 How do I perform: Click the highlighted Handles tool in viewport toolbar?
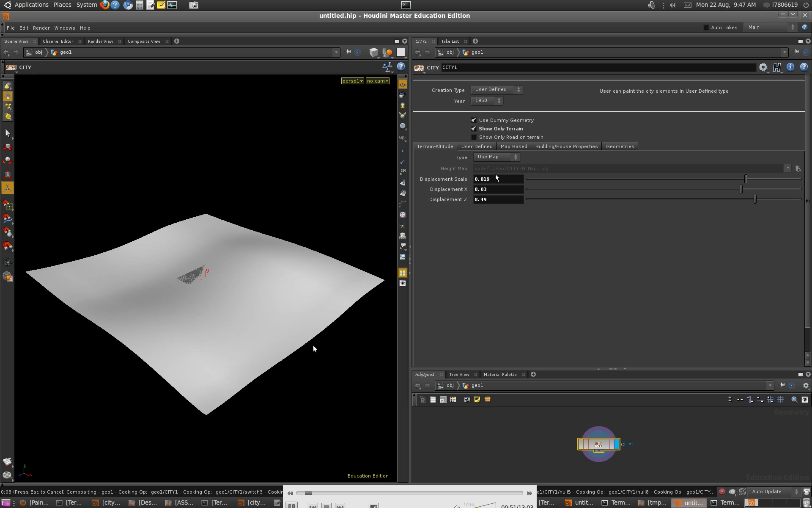8,188
